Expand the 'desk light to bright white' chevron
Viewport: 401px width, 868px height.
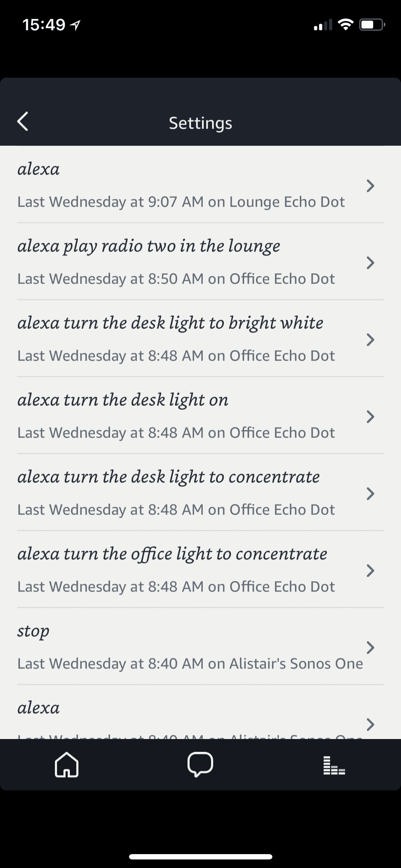pos(370,340)
